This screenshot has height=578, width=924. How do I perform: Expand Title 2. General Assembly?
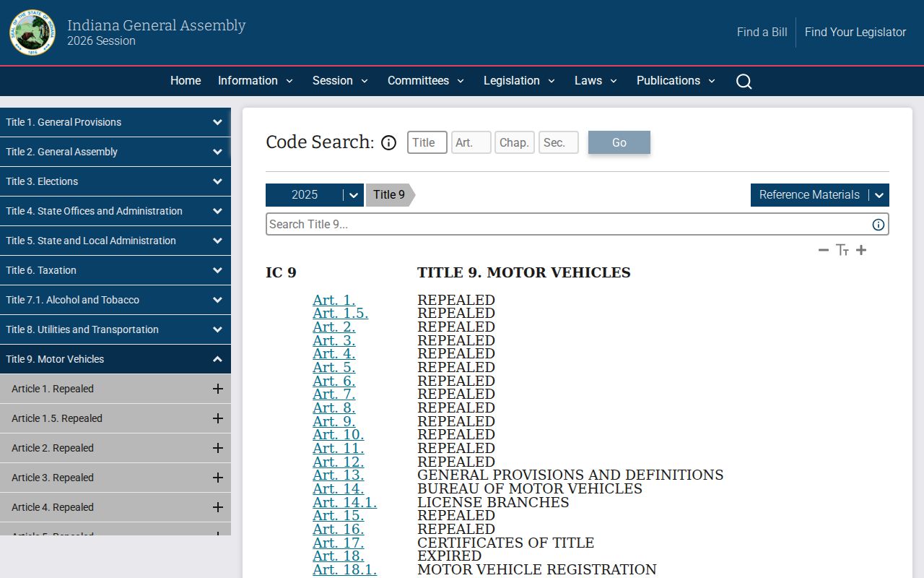pyautogui.click(x=115, y=152)
